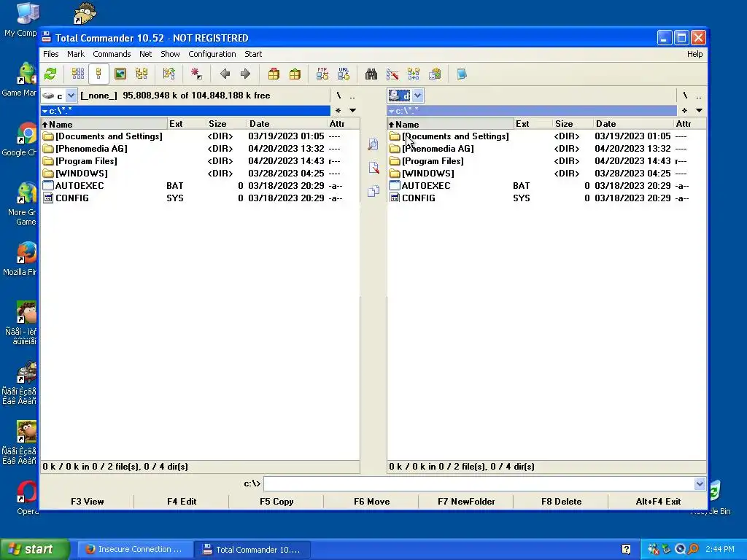
Task: Go to root in left panel
Action: point(338,96)
